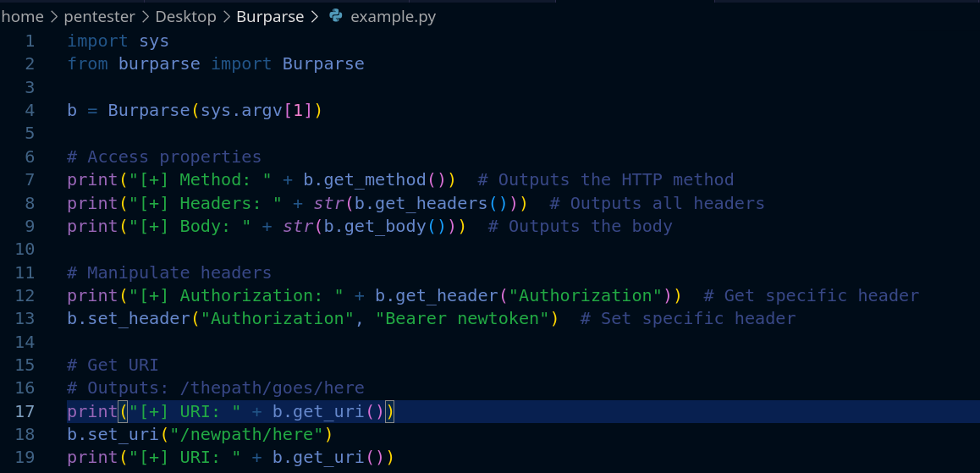This screenshot has height=473, width=980.
Task: Click '# Outputs the HTTP method' comment
Action: pyautogui.click(x=606, y=180)
